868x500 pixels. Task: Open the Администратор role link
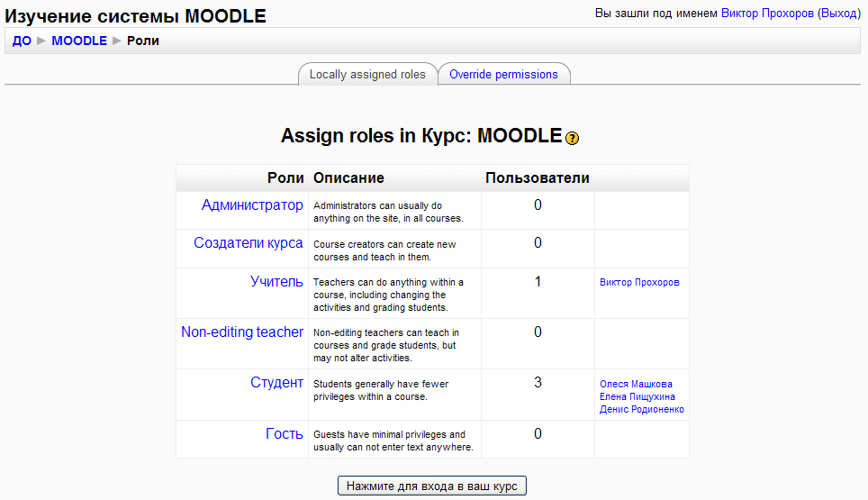252,205
